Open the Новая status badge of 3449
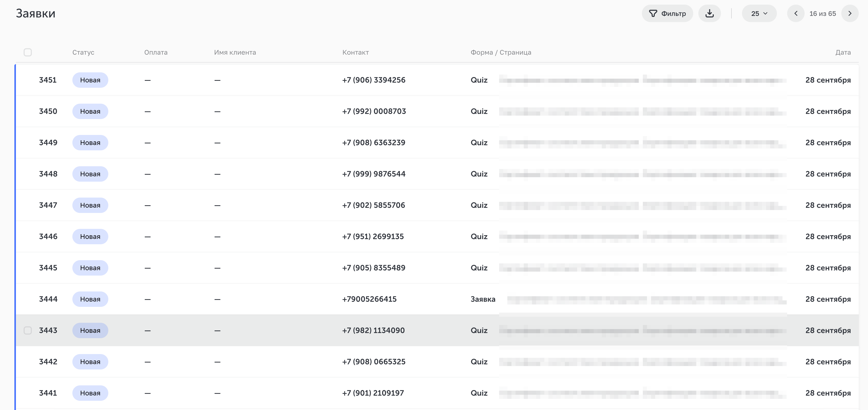 click(x=90, y=143)
